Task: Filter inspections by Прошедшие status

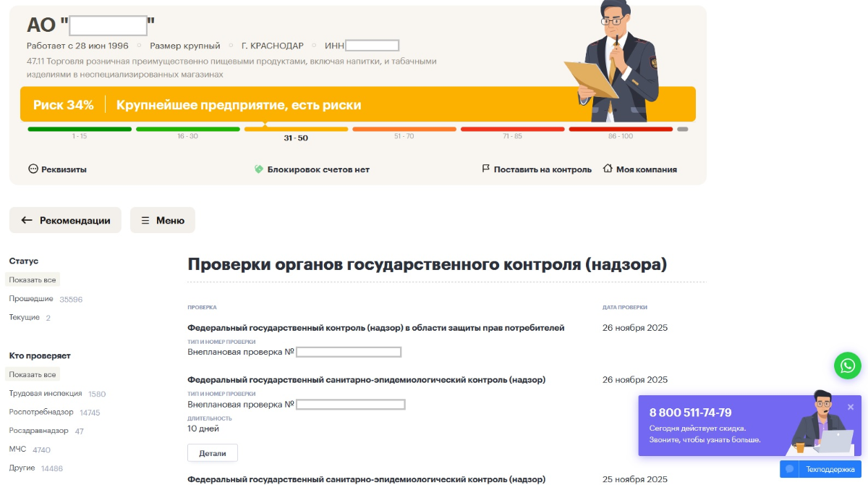Action: coord(31,299)
